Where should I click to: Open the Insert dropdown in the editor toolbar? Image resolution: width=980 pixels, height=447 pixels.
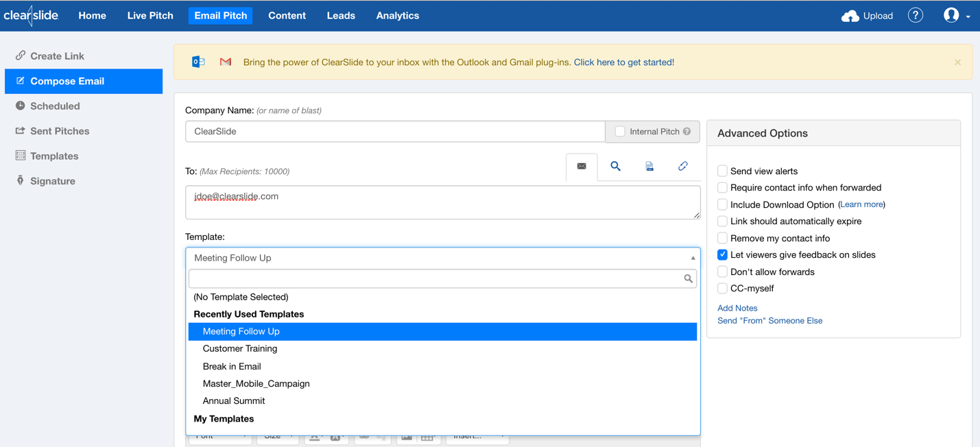477,435
